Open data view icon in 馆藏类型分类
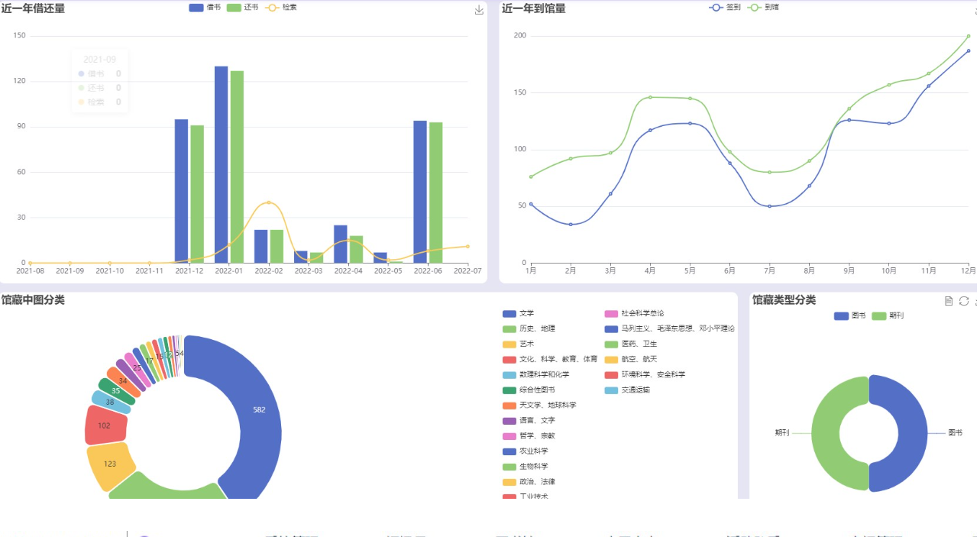The image size is (980, 537). (949, 301)
